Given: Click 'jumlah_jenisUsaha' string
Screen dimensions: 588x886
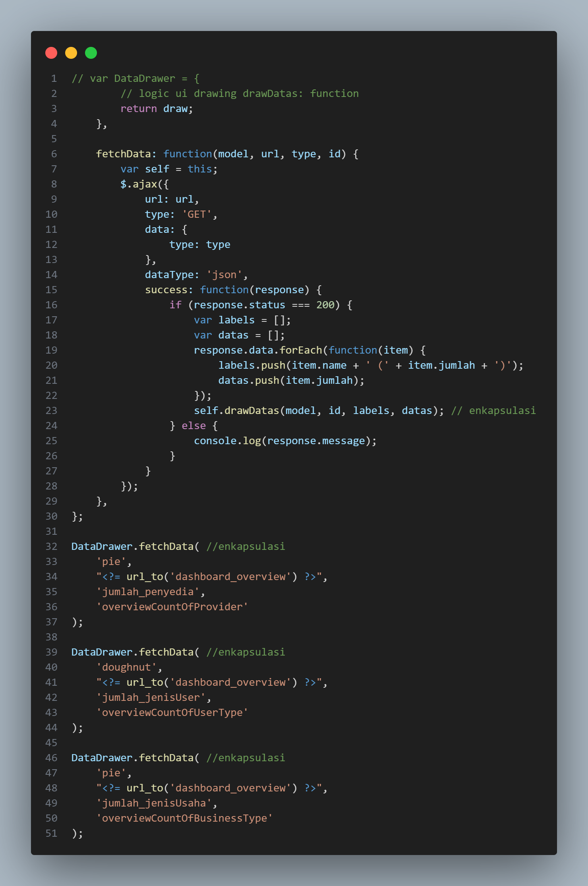Looking at the screenshot, I should (x=154, y=803).
